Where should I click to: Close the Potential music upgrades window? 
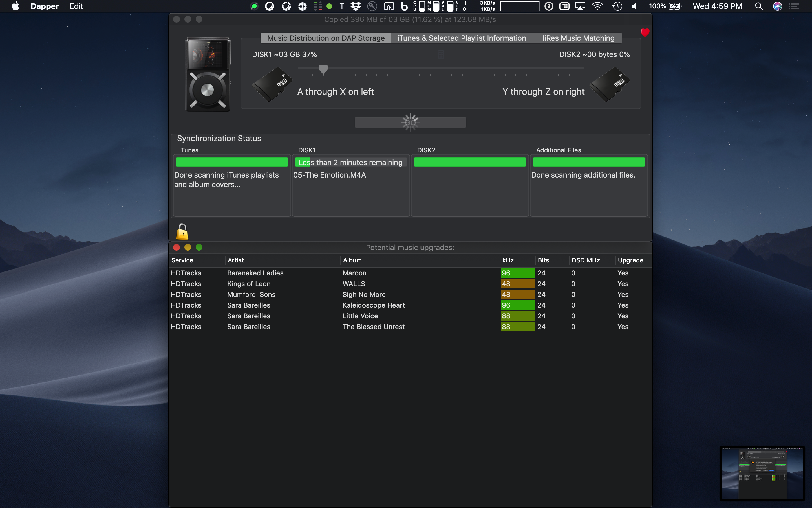(x=176, y=247)
